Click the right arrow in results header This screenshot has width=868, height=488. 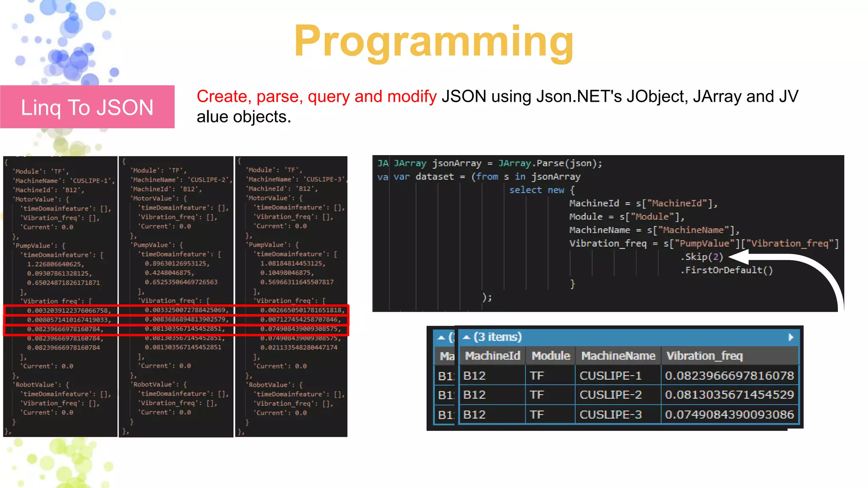tap(790, 337)
